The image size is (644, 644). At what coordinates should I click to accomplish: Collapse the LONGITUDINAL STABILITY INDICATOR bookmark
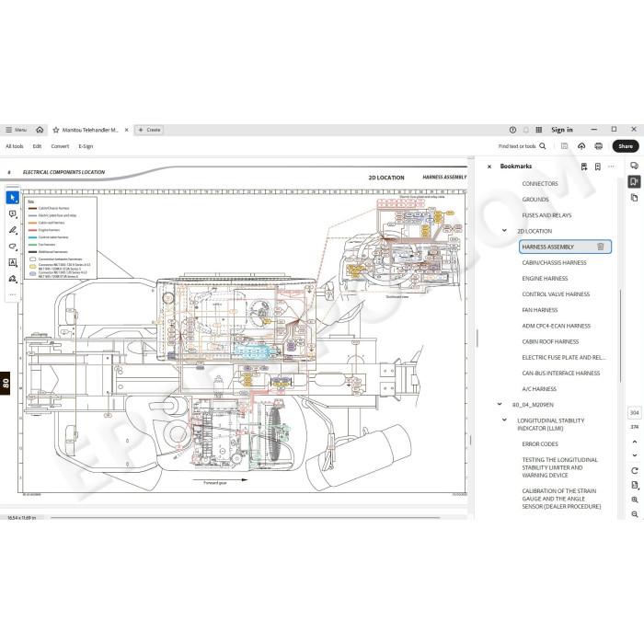click(504, 420)
